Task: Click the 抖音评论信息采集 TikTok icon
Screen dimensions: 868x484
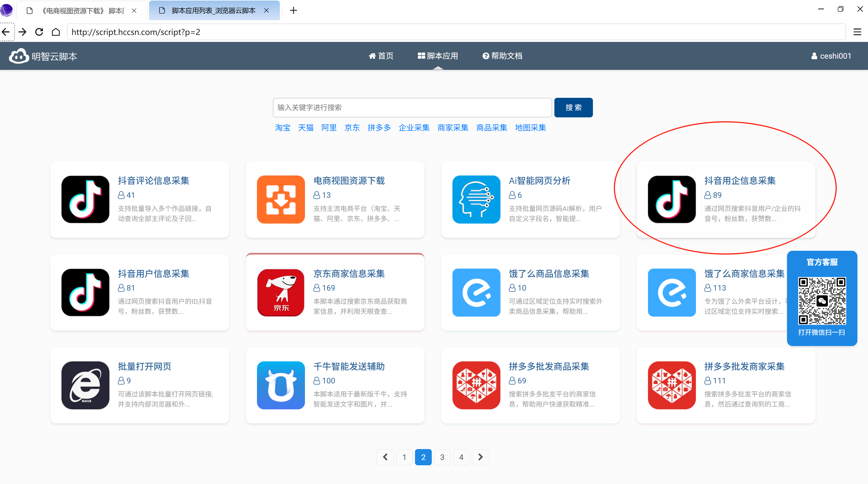Action: coord(85,199)
